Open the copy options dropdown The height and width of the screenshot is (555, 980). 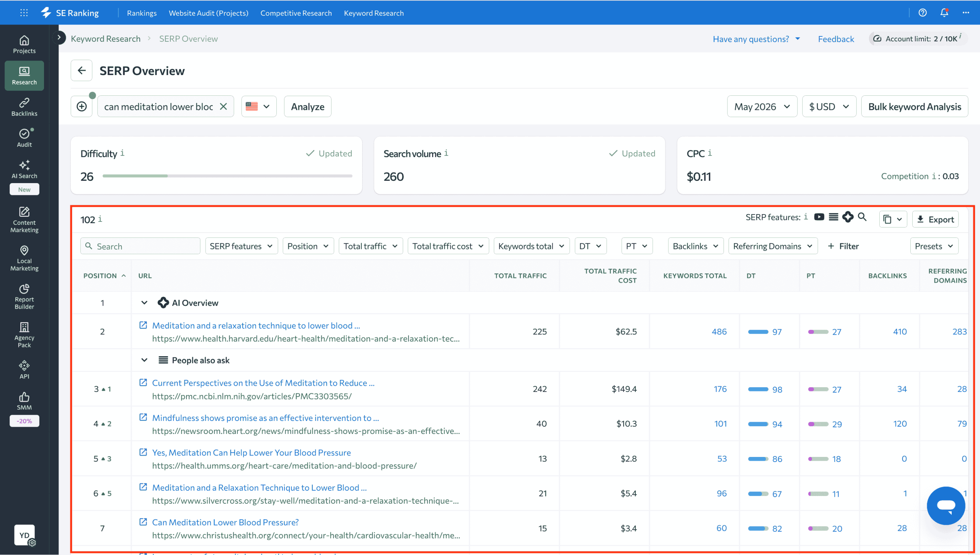coord(893,219)
